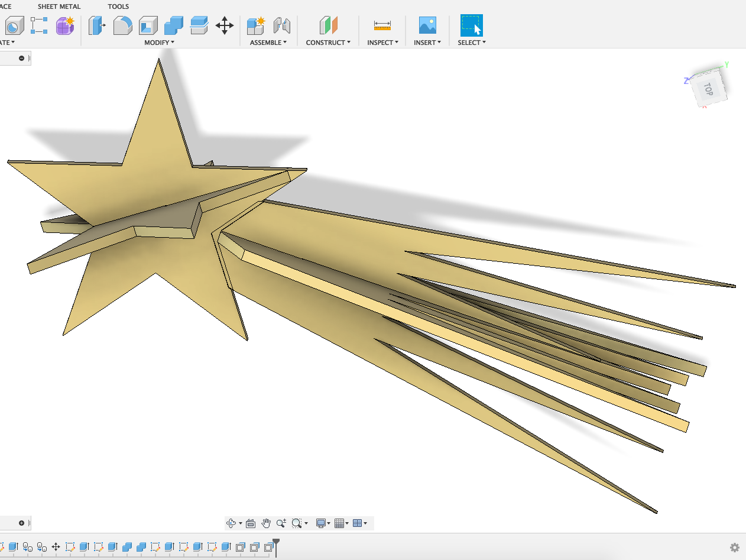Click the Joint tool icon

(x=282, y=25)
